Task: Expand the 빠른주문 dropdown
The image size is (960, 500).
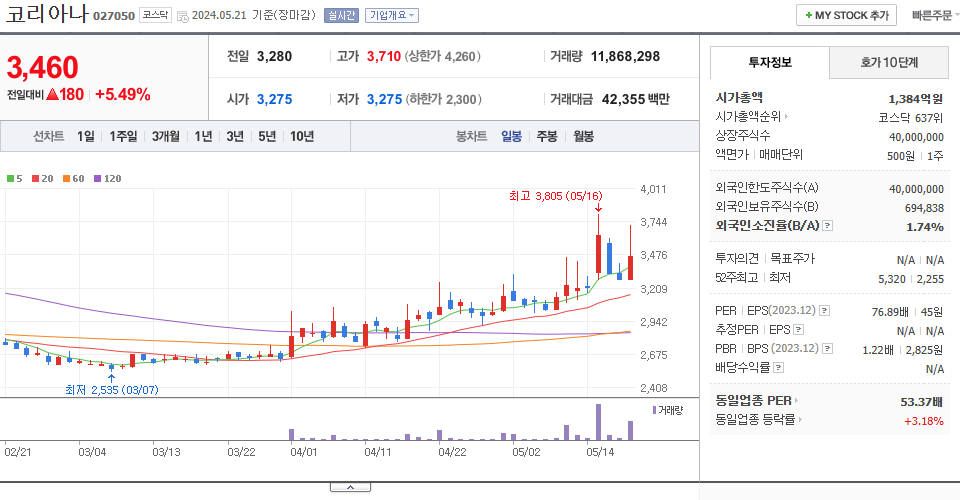Action: pos(935,15)
